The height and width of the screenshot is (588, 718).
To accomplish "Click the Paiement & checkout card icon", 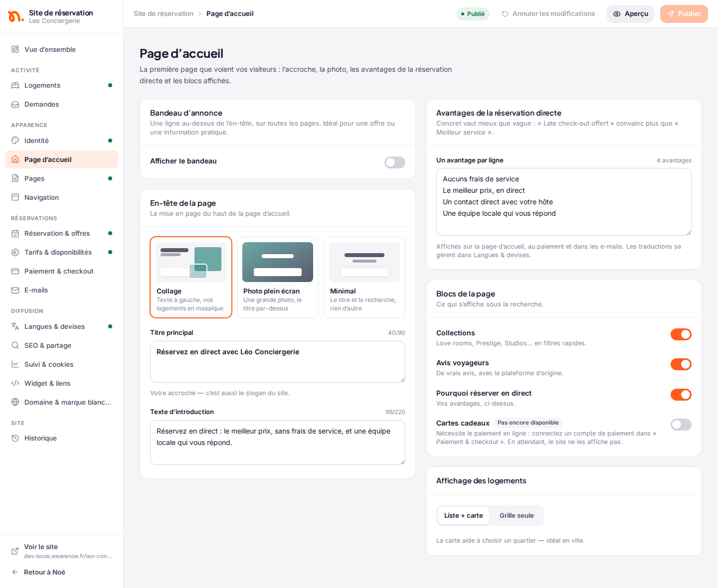I will click(x=15, y=271).
